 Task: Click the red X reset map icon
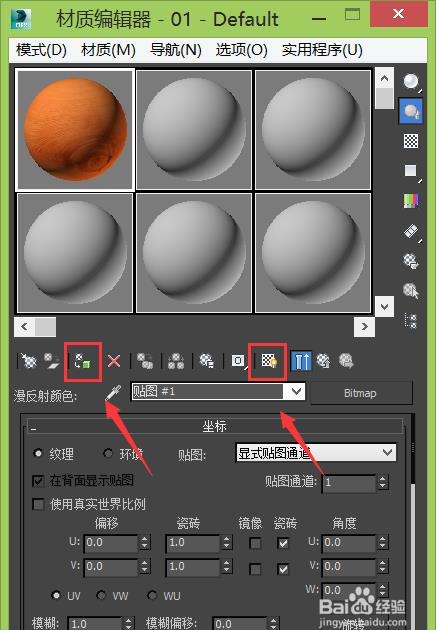point(114,361)
